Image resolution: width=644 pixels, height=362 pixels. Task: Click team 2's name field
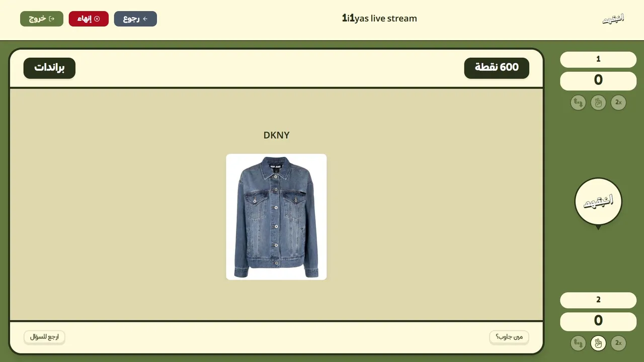pyautogui.click(x=598, y=300)
